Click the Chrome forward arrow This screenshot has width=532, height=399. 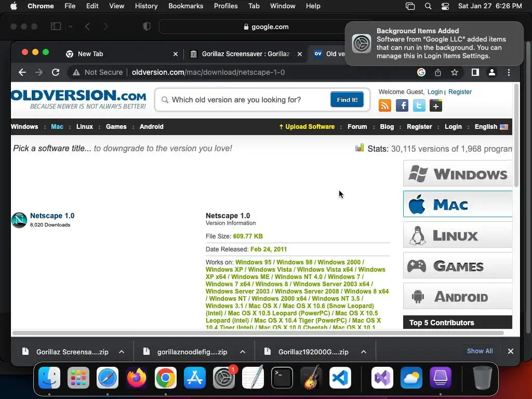(38, 72)
